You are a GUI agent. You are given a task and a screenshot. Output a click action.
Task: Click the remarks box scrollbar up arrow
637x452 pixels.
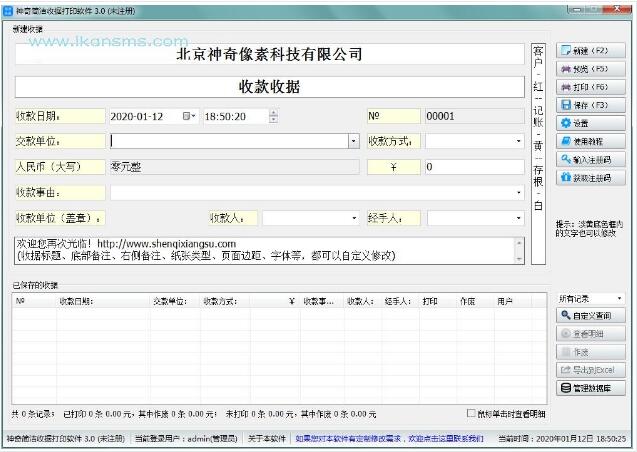tap(519, 243)
